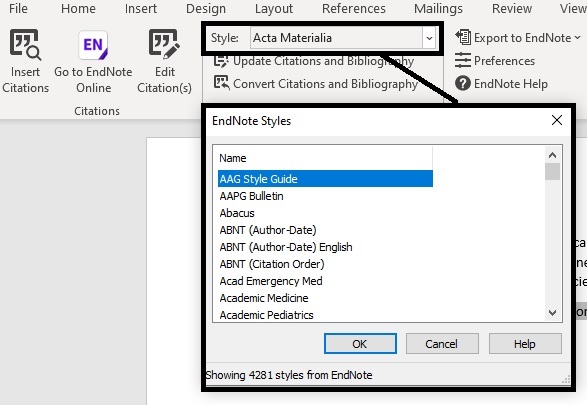Open the Design tab
Image resolution: width=587 pixels, height=405 pixels.
click(206, 8)
